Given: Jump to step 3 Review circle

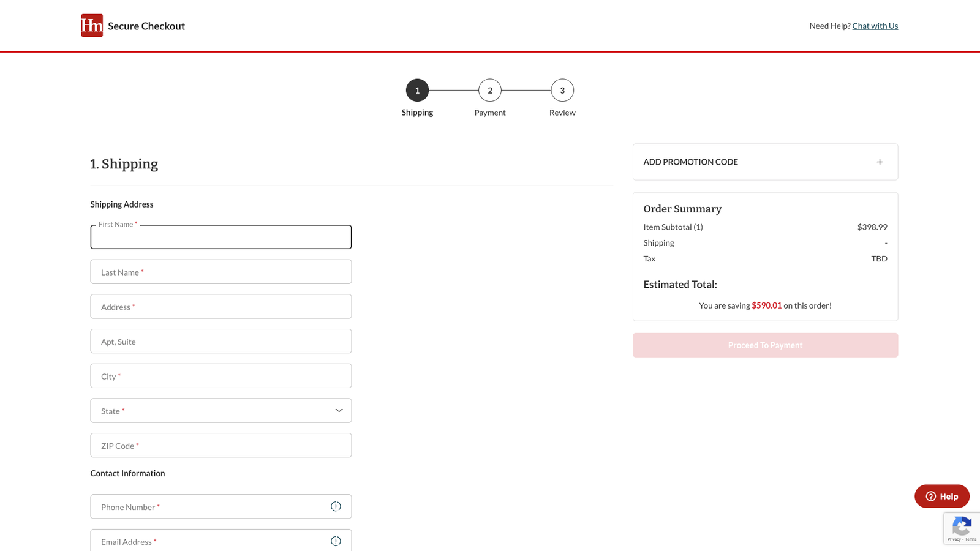Looking at the screenshot, I should click(x=562, y=91).
